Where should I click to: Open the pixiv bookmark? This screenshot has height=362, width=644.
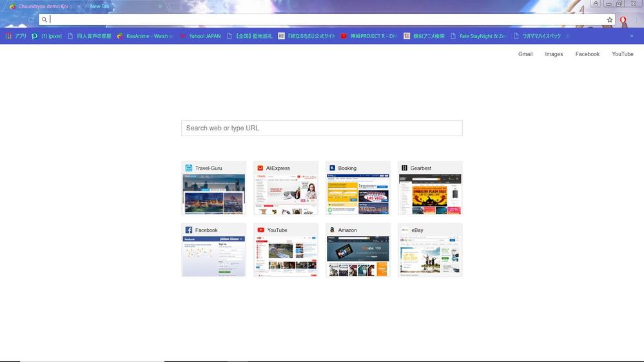tap(47, 36)
